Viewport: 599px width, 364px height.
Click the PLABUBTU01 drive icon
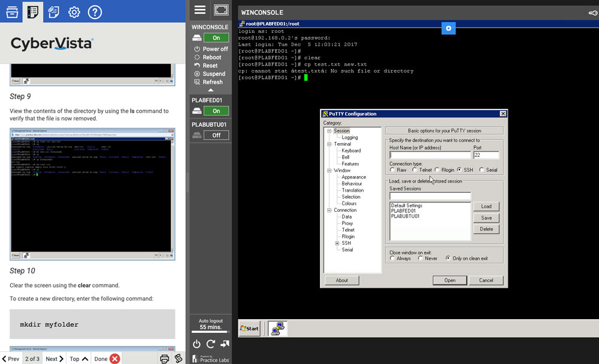click(196, 135)
